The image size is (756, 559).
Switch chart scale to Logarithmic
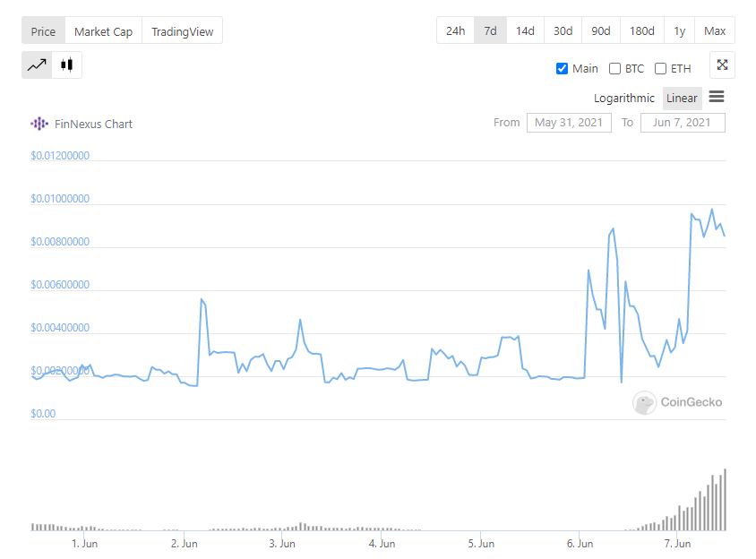pyautogui.click(x=624, y=98)
